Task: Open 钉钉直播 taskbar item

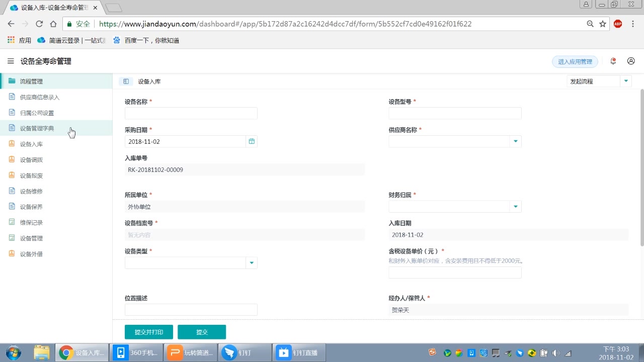Action: click(300, 352)
